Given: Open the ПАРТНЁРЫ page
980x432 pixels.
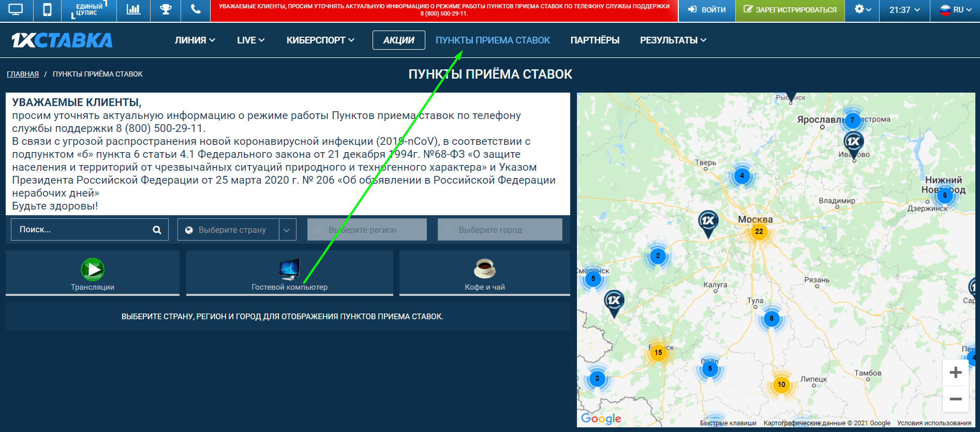Looking at the screenshot, I should click(x=595, y=40).
